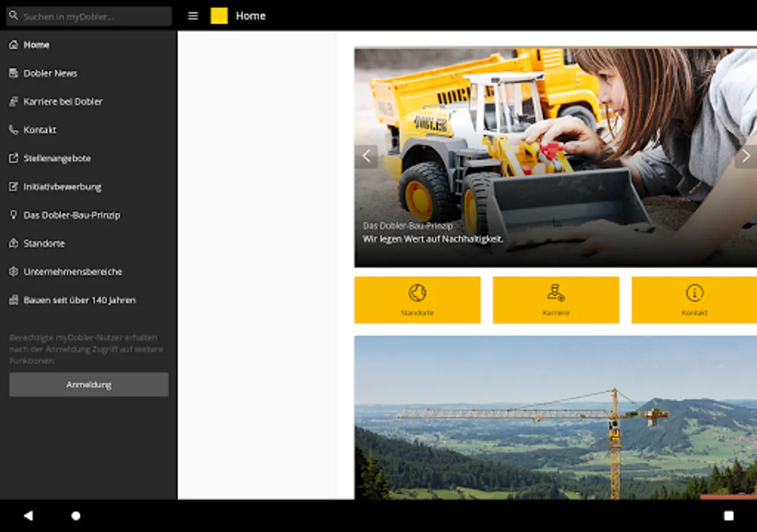757x532 pixels.
Task: Click the 'Bauen seit über 140 Jahren' icon
Action: pyautogui.click(x=14, y=300)
